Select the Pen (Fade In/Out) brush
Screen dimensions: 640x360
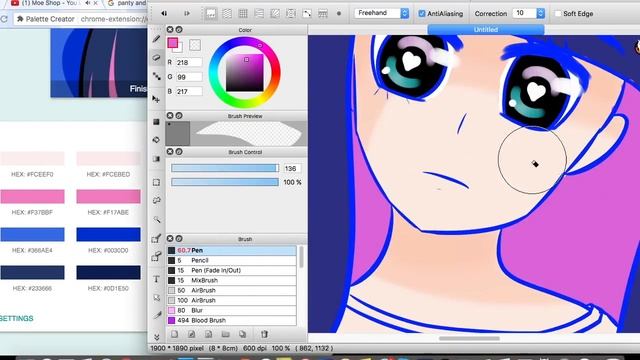[231, 270]
